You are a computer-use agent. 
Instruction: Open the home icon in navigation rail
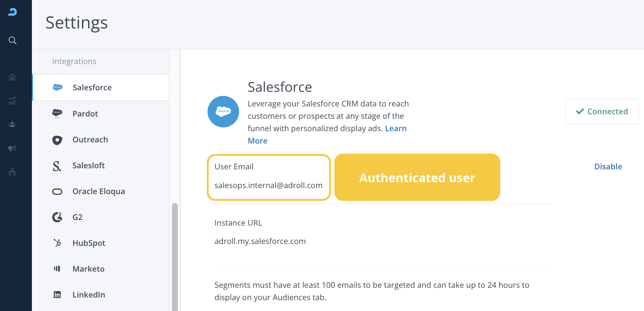12,77
